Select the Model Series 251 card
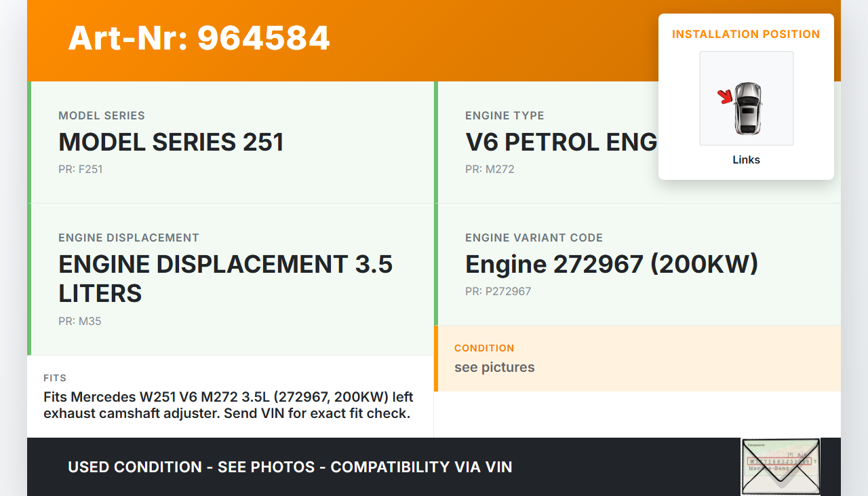 [x=231, y=142]
